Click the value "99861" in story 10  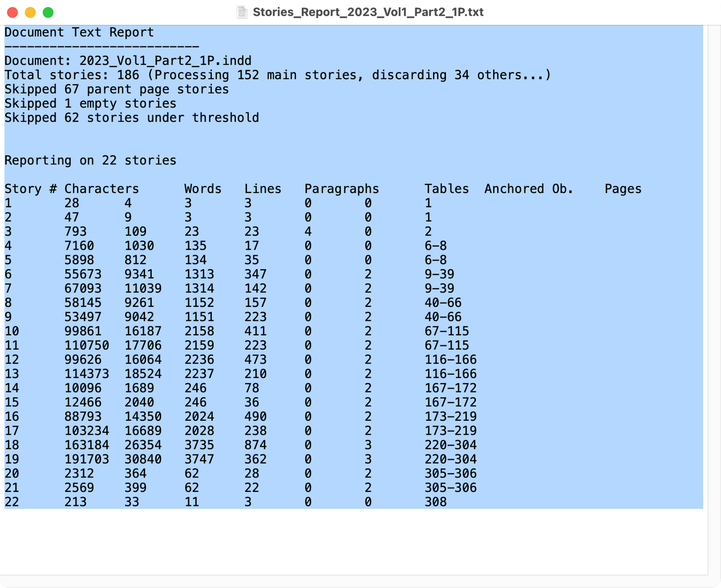tap(83, 331)
